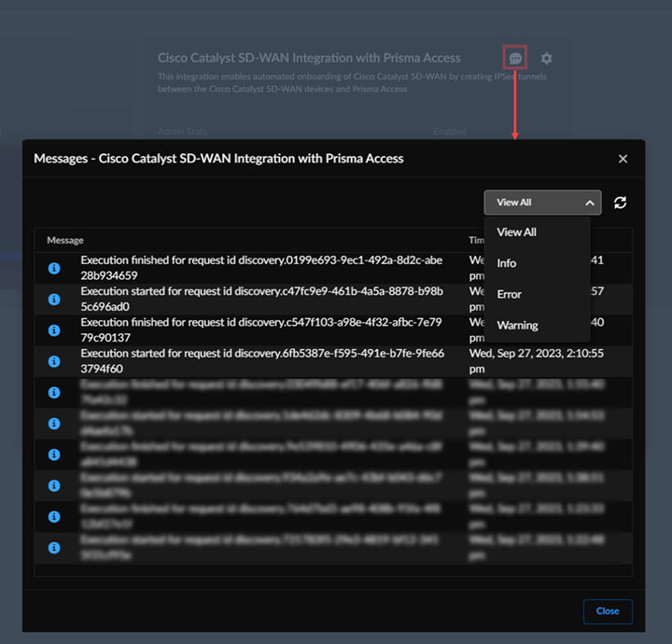The width and height of the screenshot is (672, 644).
Task: Filter messages by Error
Action: coord(510,294)
